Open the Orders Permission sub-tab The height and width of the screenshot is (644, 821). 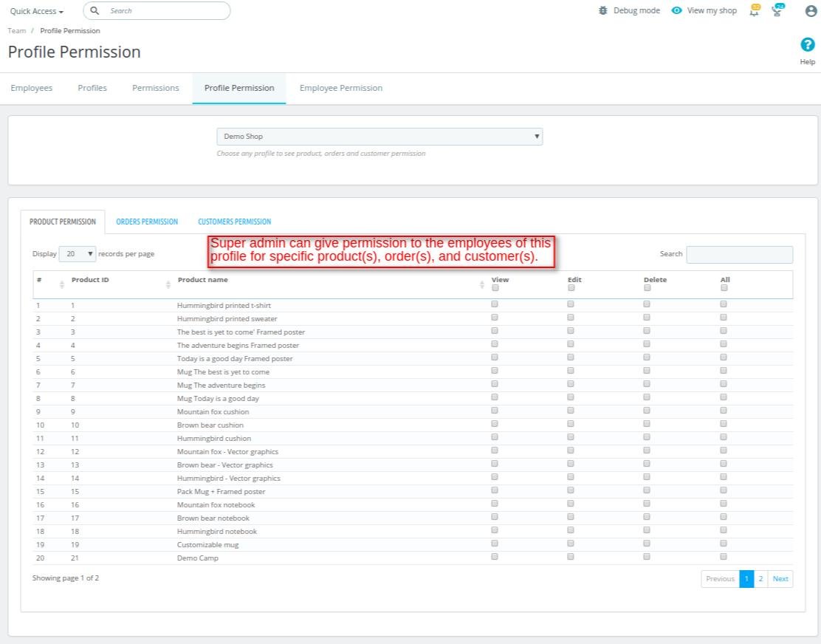click(x=147, y=222)
